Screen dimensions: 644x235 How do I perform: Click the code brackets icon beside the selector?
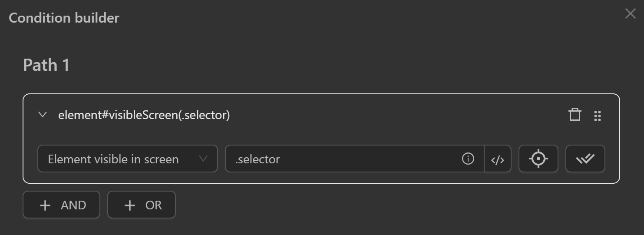[x=498, y=159]
